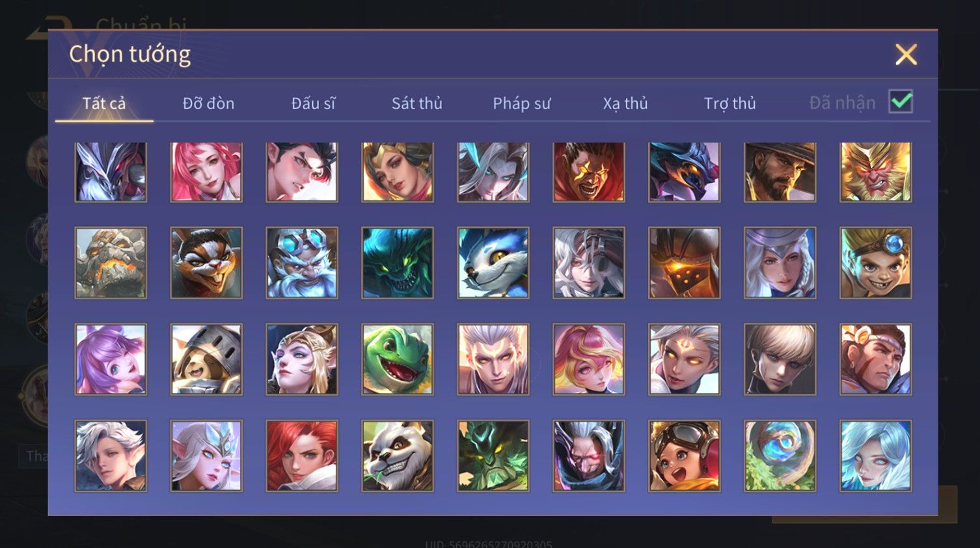Select the purple-haired girl hero portrait

(111, 359)
